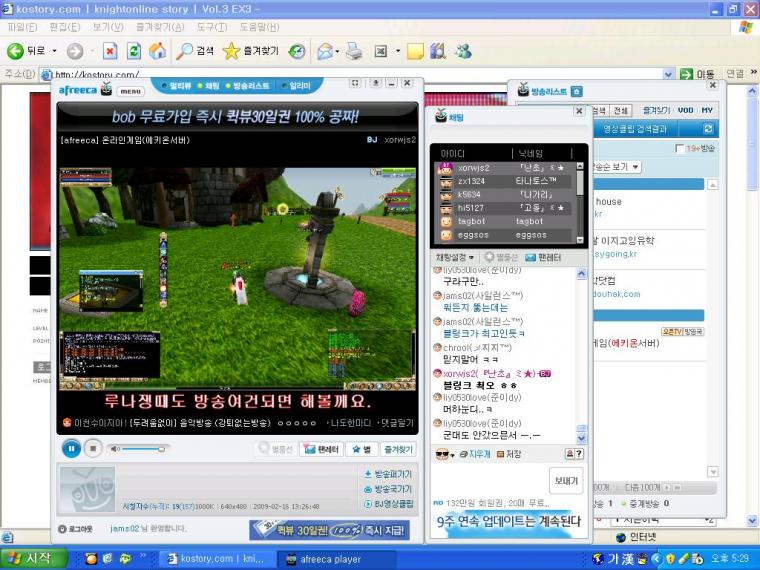Open the 도움말(H) menu

[259, 27]
